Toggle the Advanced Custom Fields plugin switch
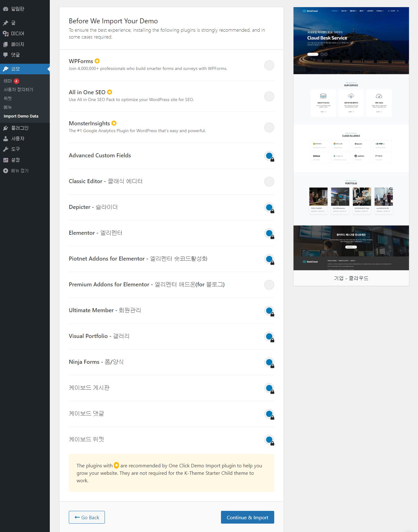 (x=269, y=156)
